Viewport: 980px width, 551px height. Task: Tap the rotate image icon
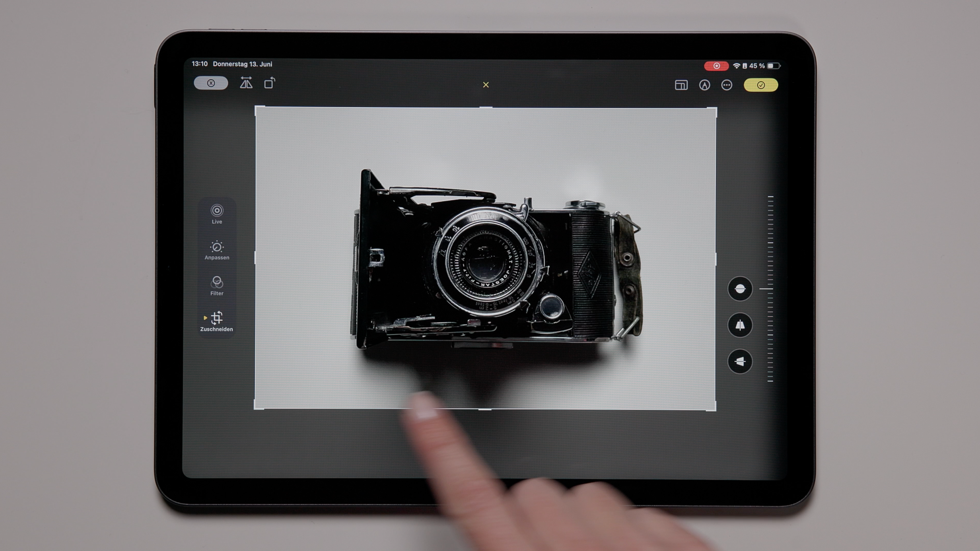(270, 83)
